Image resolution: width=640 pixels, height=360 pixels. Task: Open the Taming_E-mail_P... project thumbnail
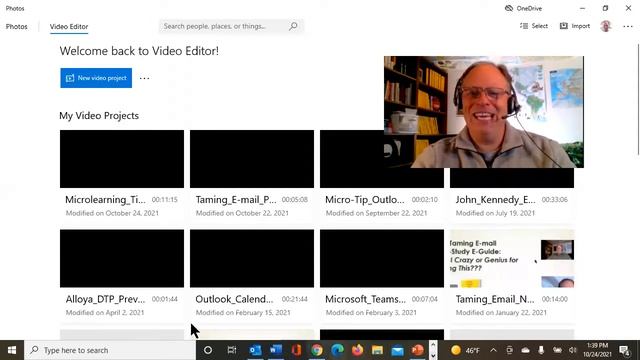coord(252,159)
